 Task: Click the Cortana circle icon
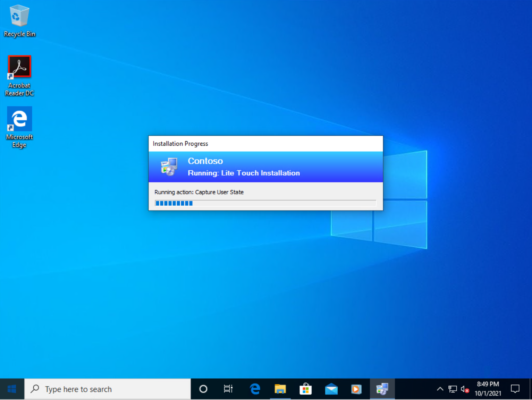tap(203, 389)
